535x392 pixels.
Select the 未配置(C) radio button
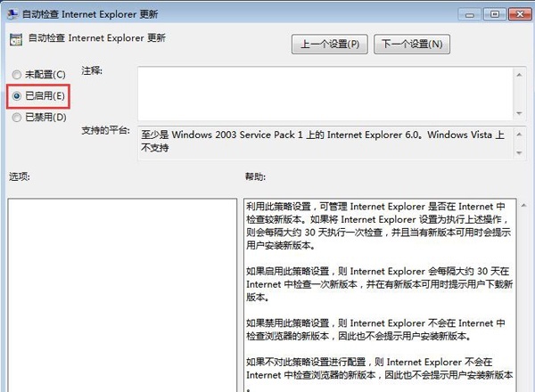click(x=16, y=75)
